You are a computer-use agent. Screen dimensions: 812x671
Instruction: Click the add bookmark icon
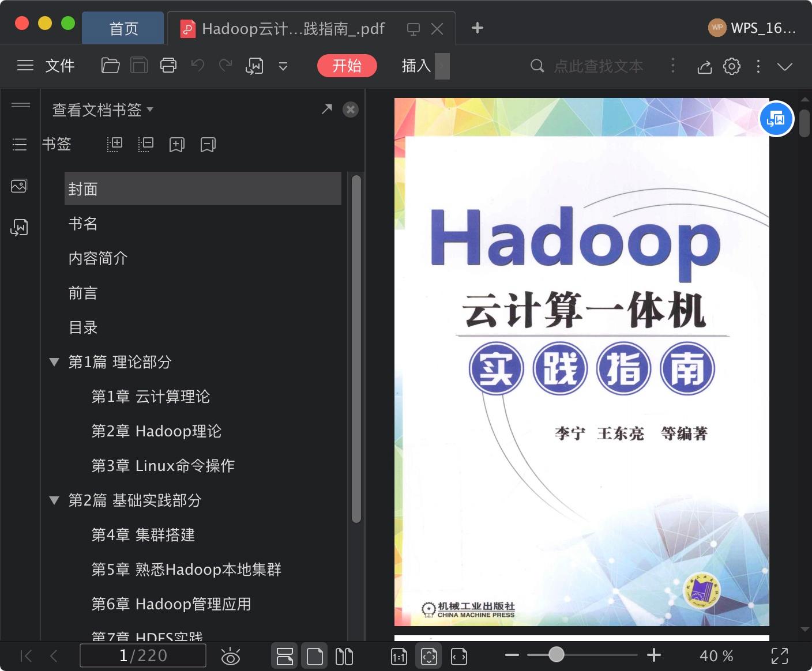176,145
